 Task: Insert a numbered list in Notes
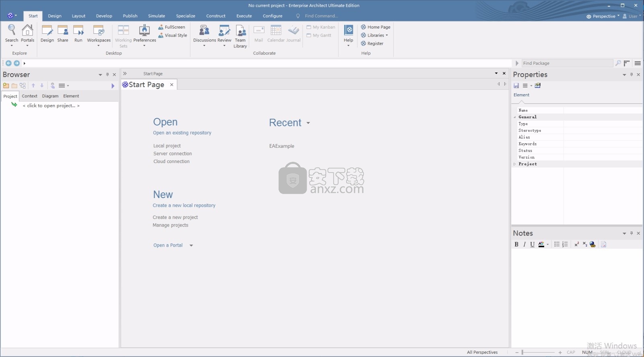coord(565,244)
